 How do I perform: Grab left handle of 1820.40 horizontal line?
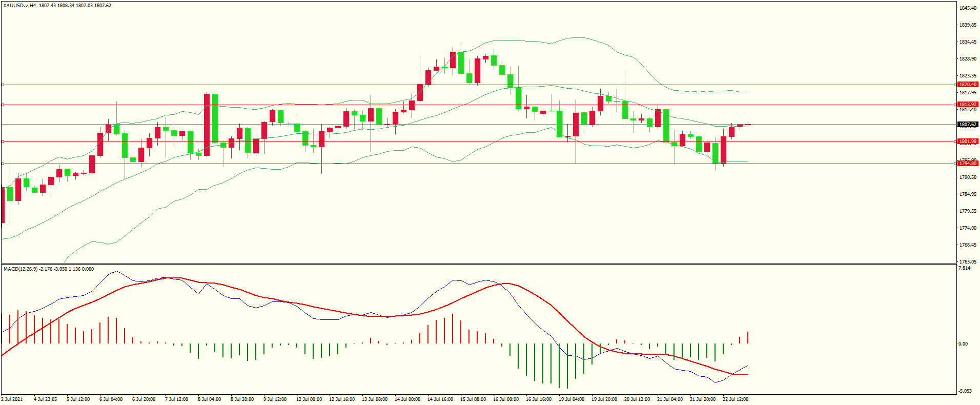3,85
